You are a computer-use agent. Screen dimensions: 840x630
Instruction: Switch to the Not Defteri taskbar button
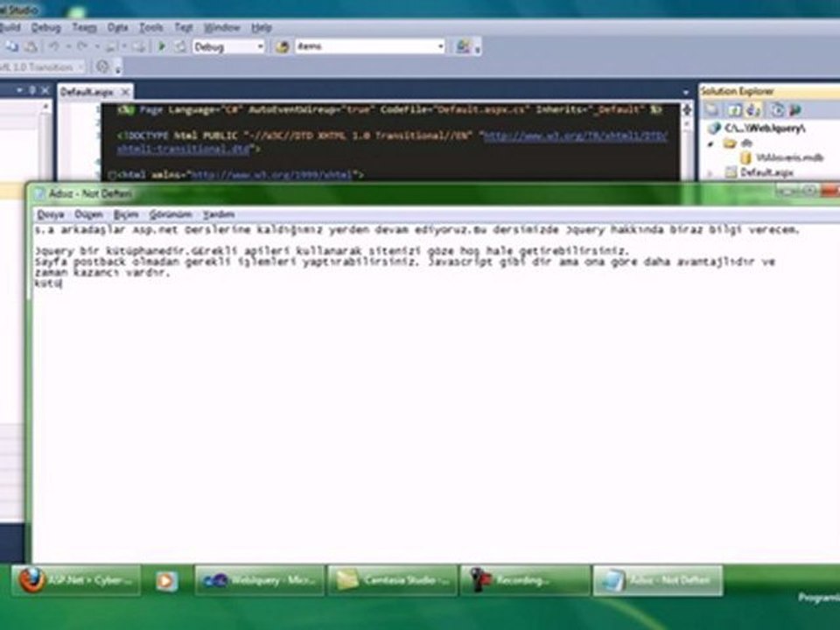658,580
